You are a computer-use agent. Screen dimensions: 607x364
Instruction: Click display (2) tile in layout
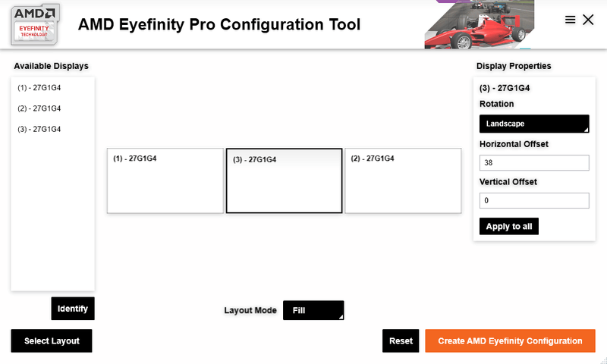403,180
